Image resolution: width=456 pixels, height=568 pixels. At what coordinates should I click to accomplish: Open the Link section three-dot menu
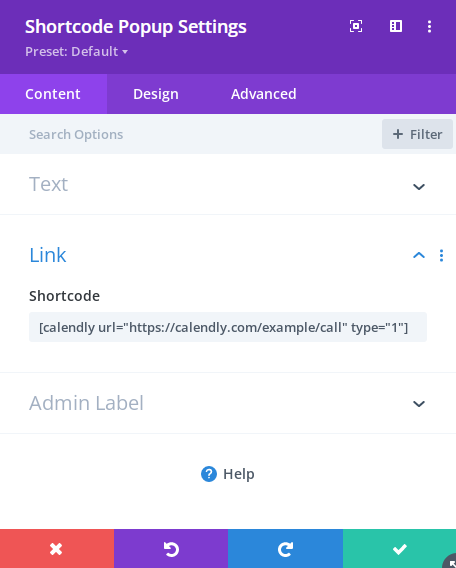(x=441, y=255)
